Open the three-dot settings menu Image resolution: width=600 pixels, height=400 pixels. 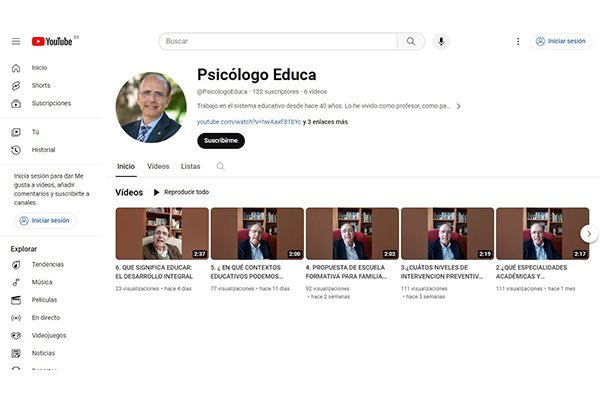point(518,41)
